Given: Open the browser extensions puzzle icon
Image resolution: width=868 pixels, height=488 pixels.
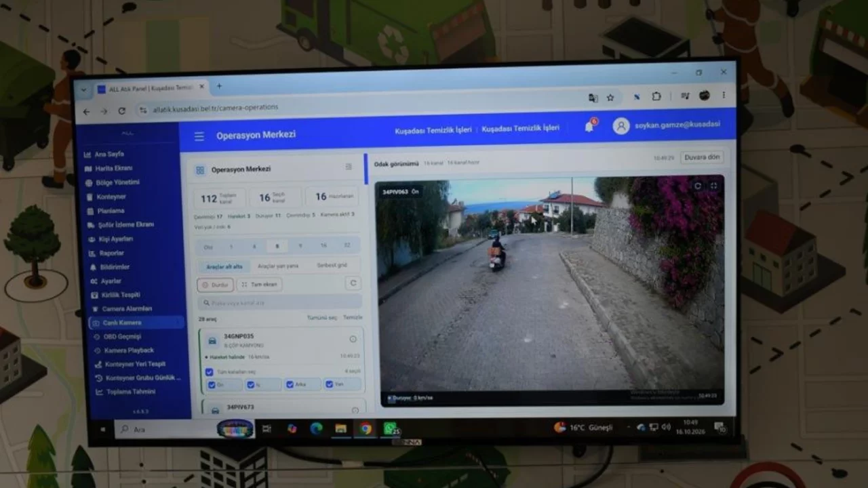Looking at the screenshot, I should [x=656, y=96].
